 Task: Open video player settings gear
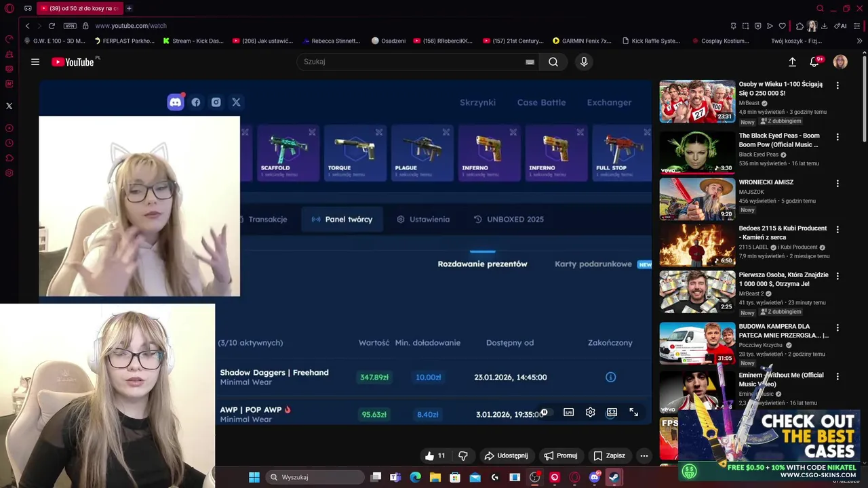pos(590,412)
